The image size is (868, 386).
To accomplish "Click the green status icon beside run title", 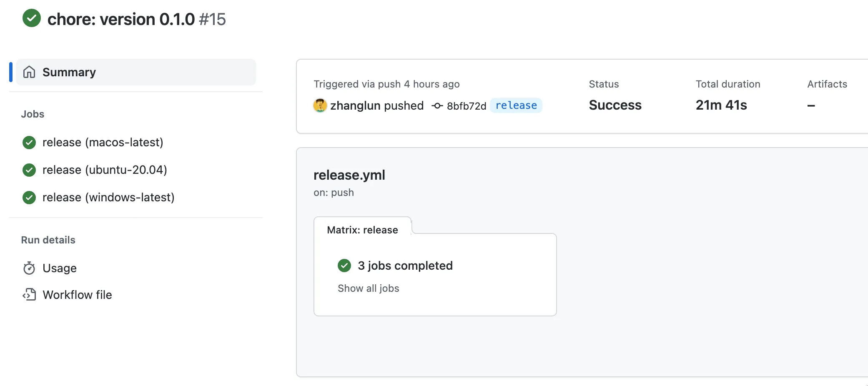I will point(32,18).
